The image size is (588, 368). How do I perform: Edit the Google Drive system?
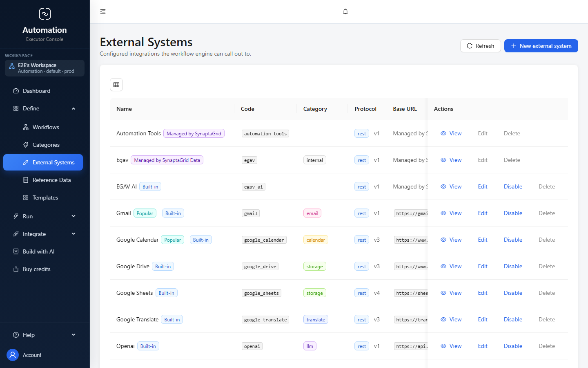(x=483, y=266)
